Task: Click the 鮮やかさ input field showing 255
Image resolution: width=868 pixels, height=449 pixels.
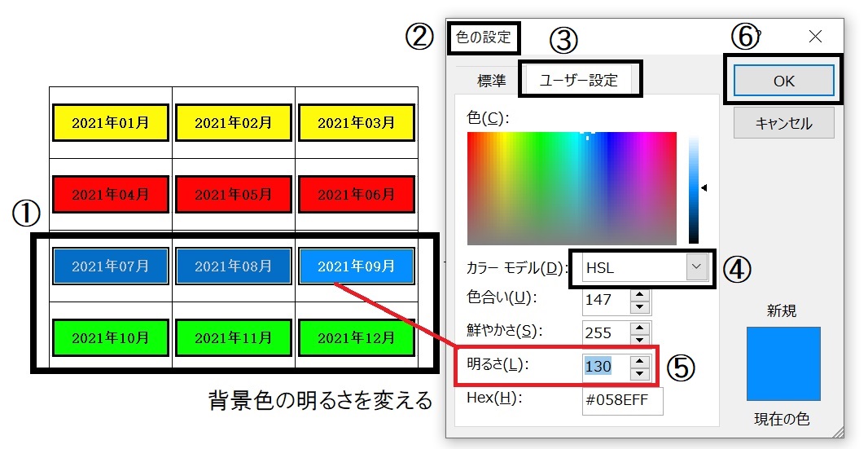Action: (606, 333)
